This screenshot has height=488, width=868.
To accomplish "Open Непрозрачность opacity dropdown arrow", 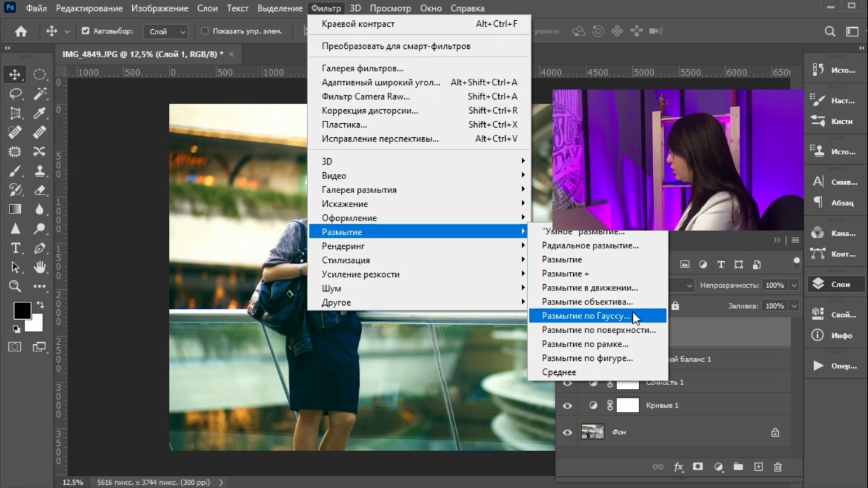I will [x=794, y=285].
